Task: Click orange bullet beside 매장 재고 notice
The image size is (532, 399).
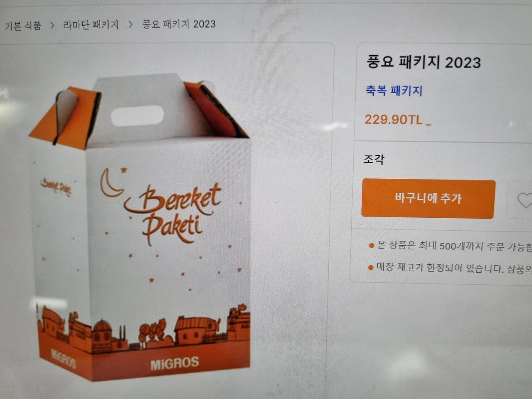Action: point(371,267)
